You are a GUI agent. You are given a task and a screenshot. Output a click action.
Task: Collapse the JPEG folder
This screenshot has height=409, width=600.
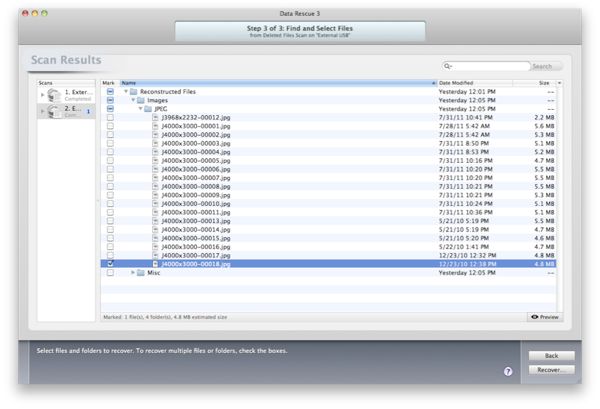(140, 109)
